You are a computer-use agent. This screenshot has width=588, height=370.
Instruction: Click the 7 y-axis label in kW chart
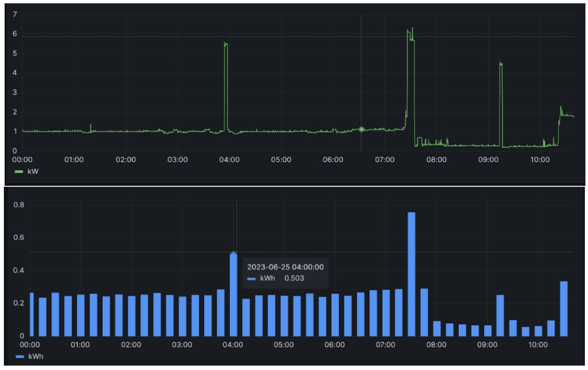(15, 14)
